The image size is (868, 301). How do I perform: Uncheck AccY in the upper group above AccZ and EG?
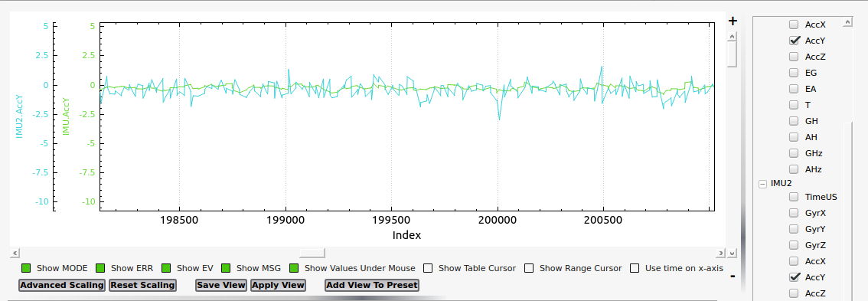(x=795, y=41)
